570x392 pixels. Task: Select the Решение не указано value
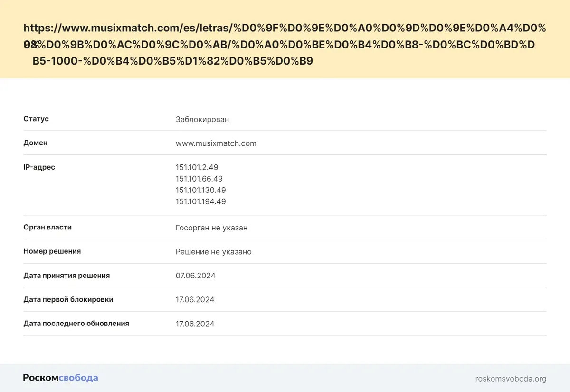(213, 252)
